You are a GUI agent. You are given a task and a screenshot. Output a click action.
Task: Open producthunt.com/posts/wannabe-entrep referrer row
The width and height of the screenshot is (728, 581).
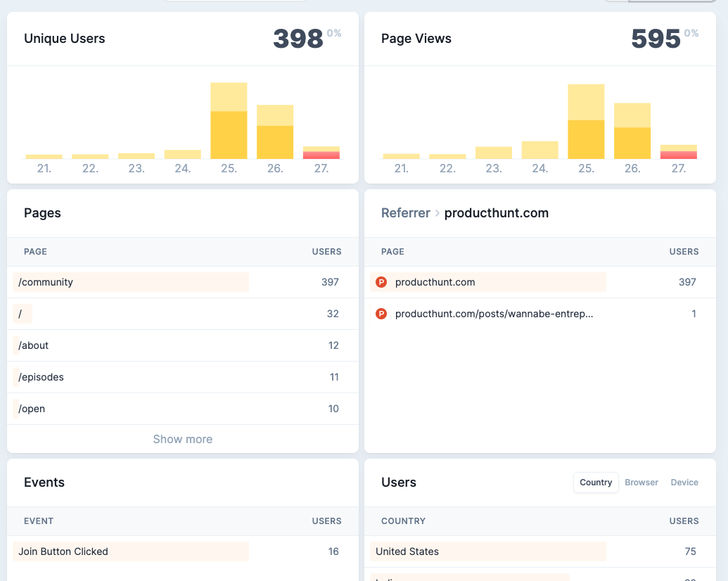click(x=494, y=314)
